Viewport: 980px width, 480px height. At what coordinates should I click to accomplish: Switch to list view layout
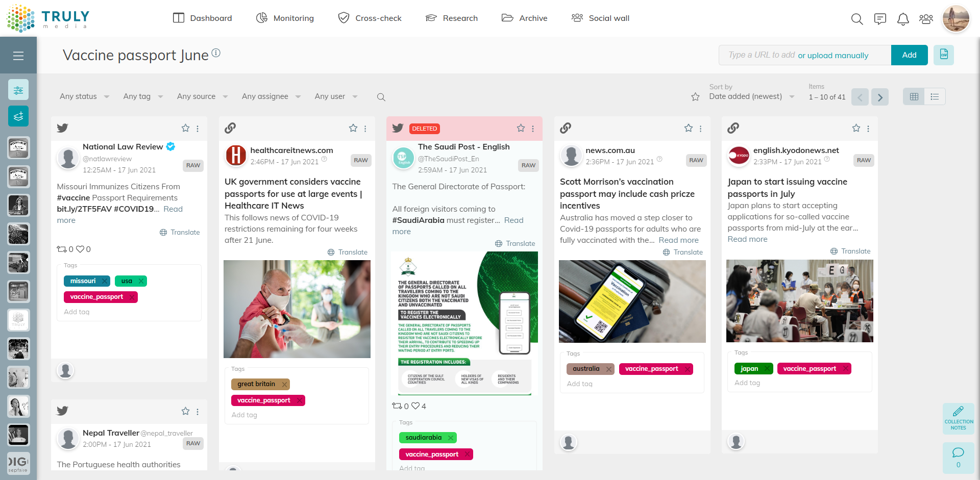tap(935, 96)
